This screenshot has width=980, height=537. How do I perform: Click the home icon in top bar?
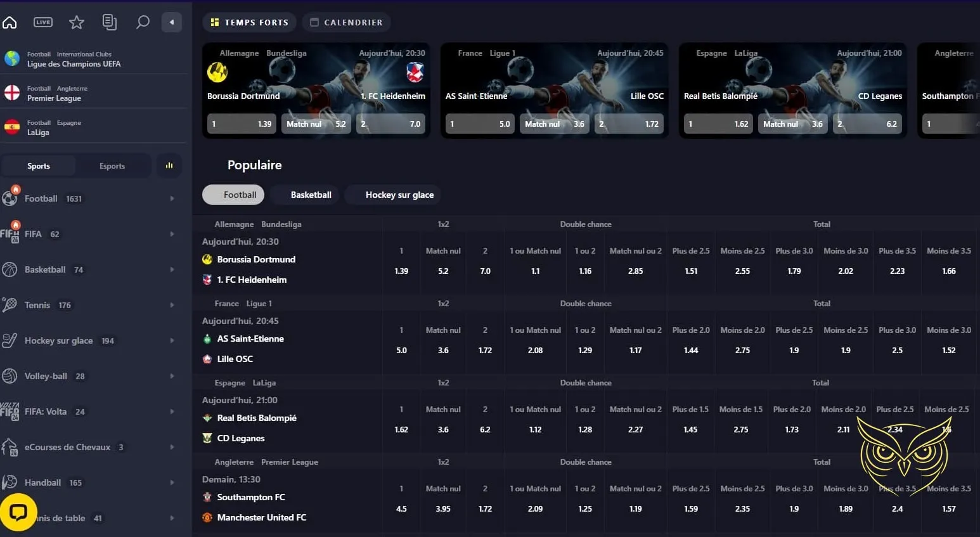pos(10,23)
